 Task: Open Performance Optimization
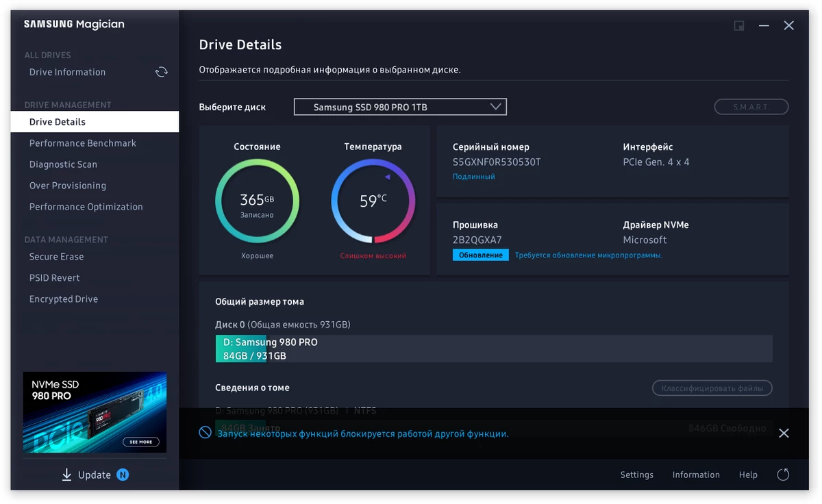(x=86, y=207)
